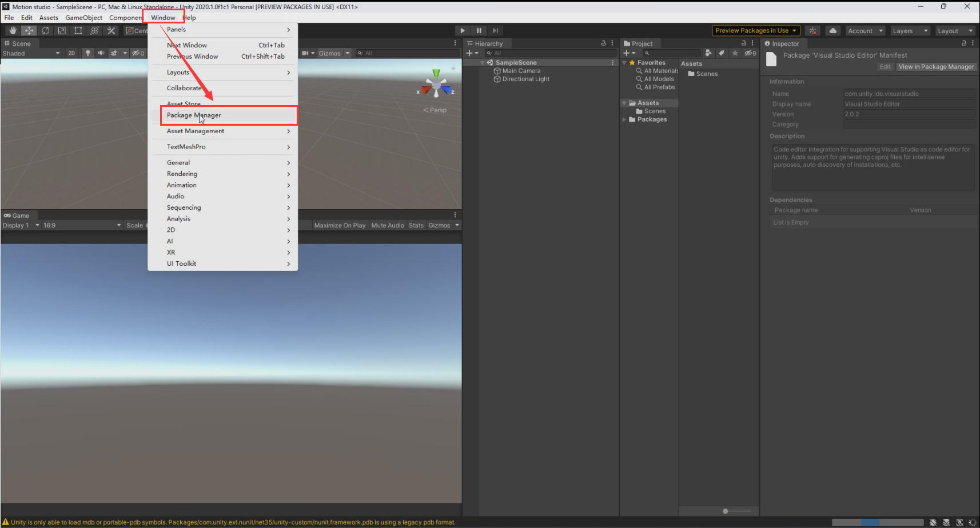Open the Layers dropdown
This screenshot has width=980, height=528.
click(909, 31)
